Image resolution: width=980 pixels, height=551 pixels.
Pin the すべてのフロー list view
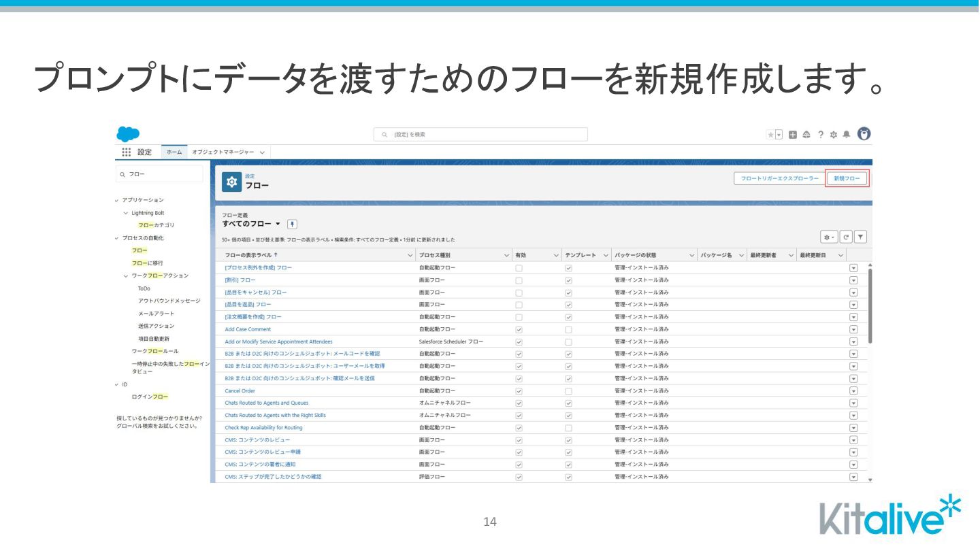(x=292, y=224)
